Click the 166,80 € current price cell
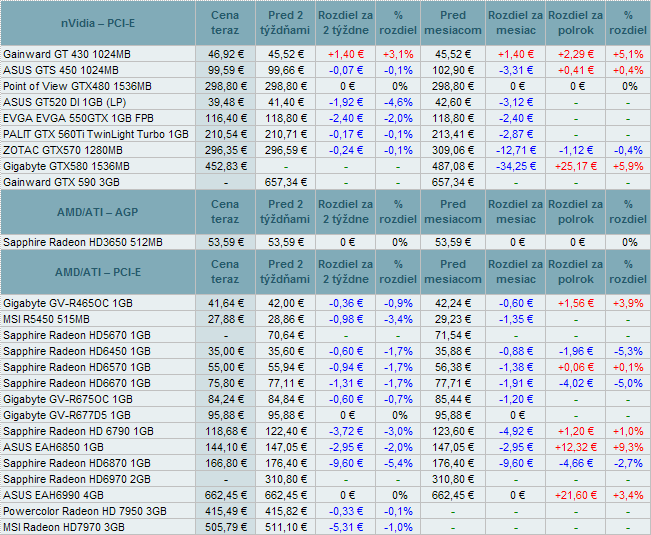The width and height of the screenshot is (651, 535). (225, 463)
